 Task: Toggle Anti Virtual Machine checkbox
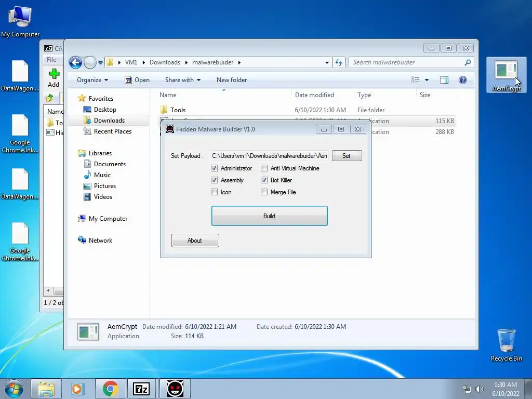click(264, 168)
